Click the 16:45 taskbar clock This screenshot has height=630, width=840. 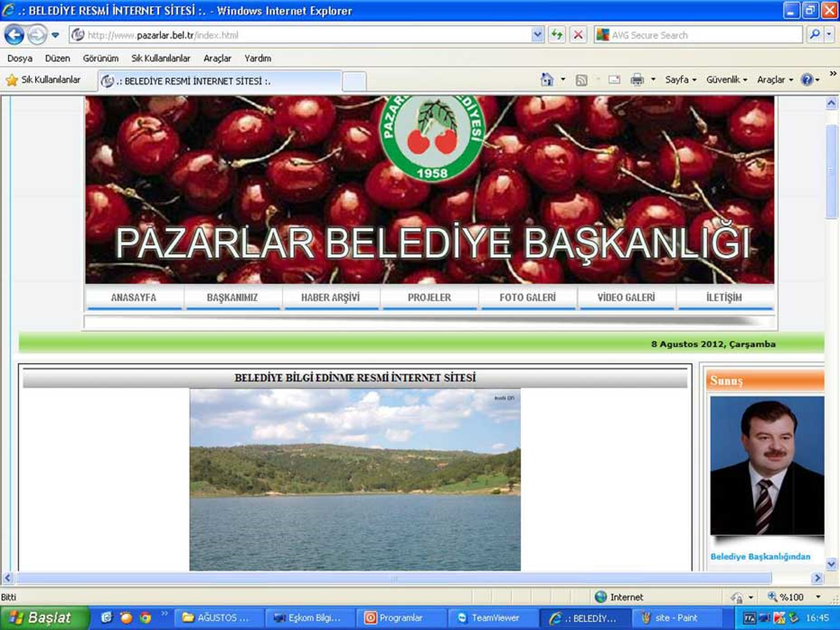(x=818, y=618)
